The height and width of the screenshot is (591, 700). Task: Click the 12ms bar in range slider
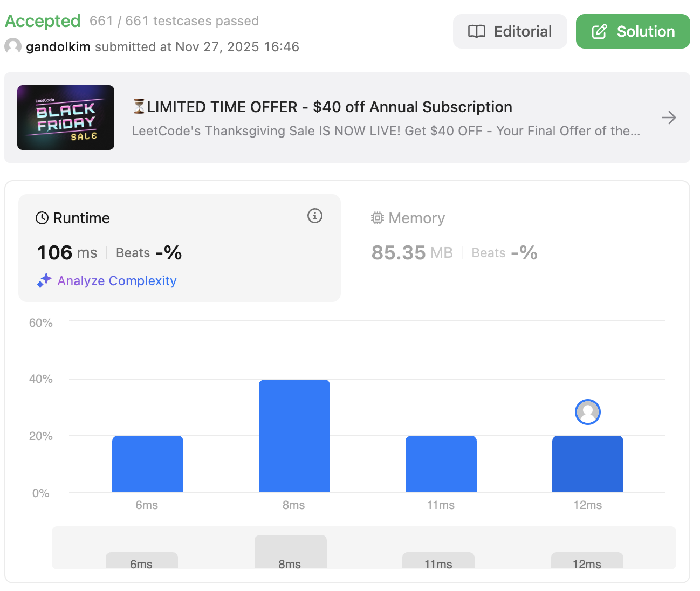[x=587, y=561]
